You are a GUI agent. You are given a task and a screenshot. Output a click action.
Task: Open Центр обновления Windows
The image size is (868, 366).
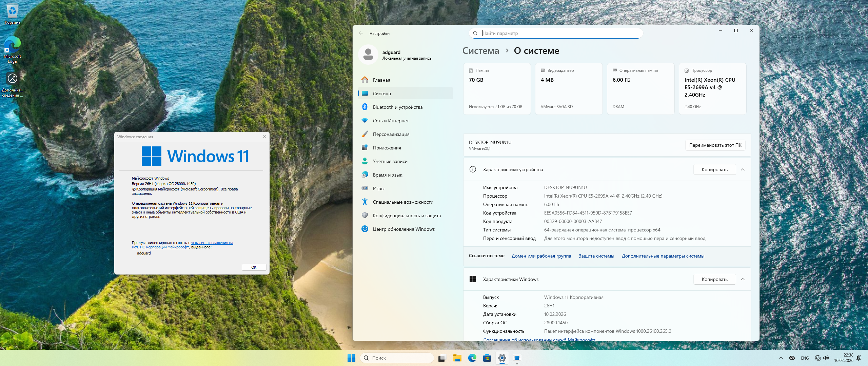pyautogui.click(x=403, y=229)
